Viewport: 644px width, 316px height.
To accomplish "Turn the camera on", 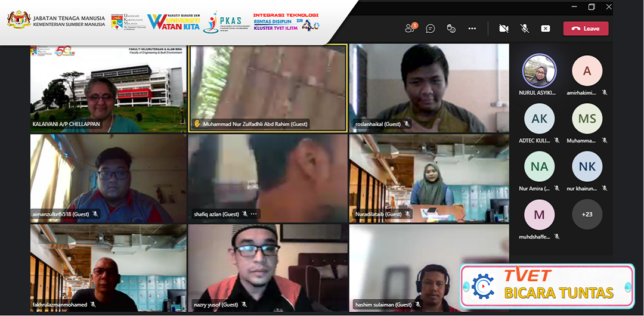I will pos(504,28).
